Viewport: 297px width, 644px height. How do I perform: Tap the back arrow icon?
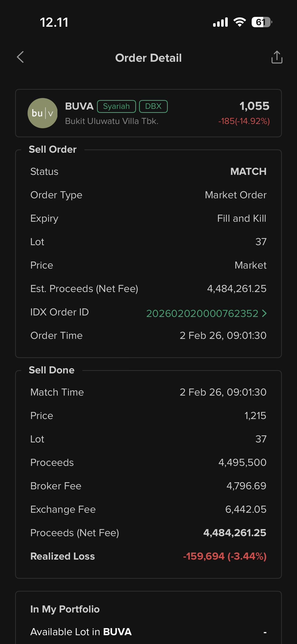(20, 57)
